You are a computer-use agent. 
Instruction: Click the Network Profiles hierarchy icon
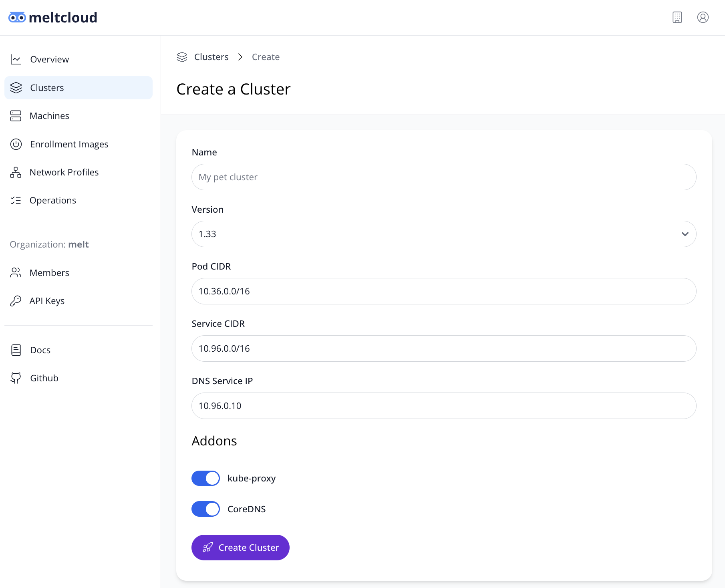coord(16,172)
